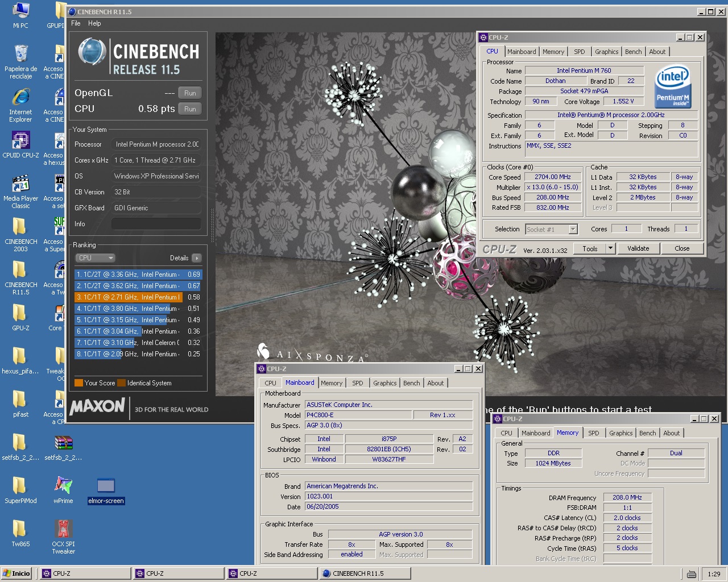Select ranking row 1C/2T @ 3.62 GHz
Image resolution: width=728 pixels, height=582 pixels.
click(138, 286)
